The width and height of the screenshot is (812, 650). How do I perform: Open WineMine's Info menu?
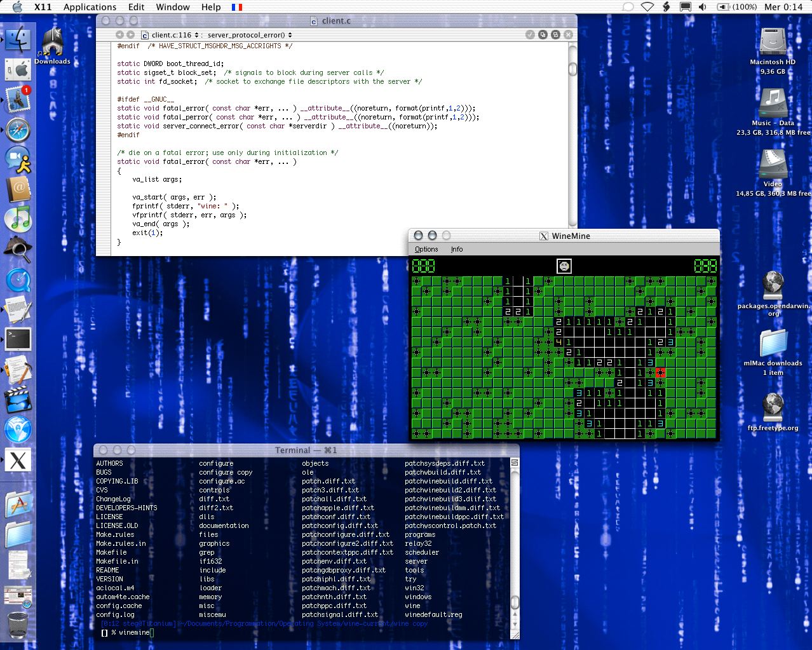click(457, 249)
